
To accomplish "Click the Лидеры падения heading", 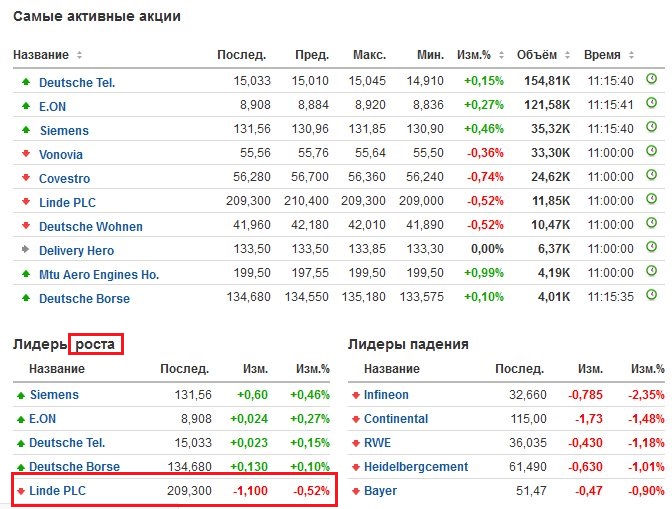I will point(408,344).
